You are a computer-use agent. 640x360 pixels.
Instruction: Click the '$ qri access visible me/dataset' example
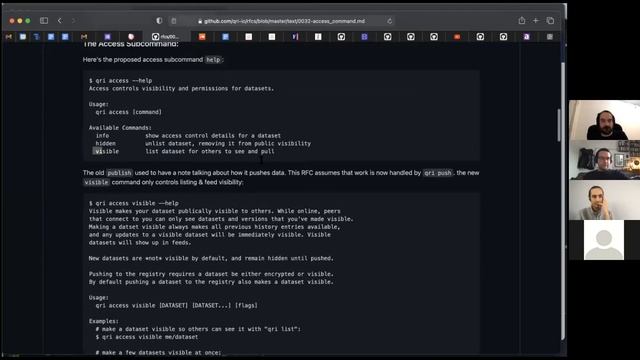tap(147, 337)
